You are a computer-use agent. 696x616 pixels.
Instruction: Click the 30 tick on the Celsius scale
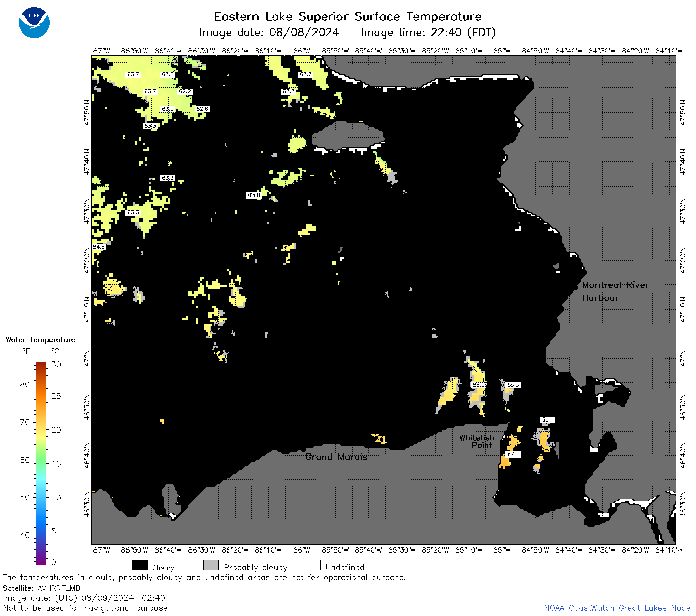coord(56,364)
